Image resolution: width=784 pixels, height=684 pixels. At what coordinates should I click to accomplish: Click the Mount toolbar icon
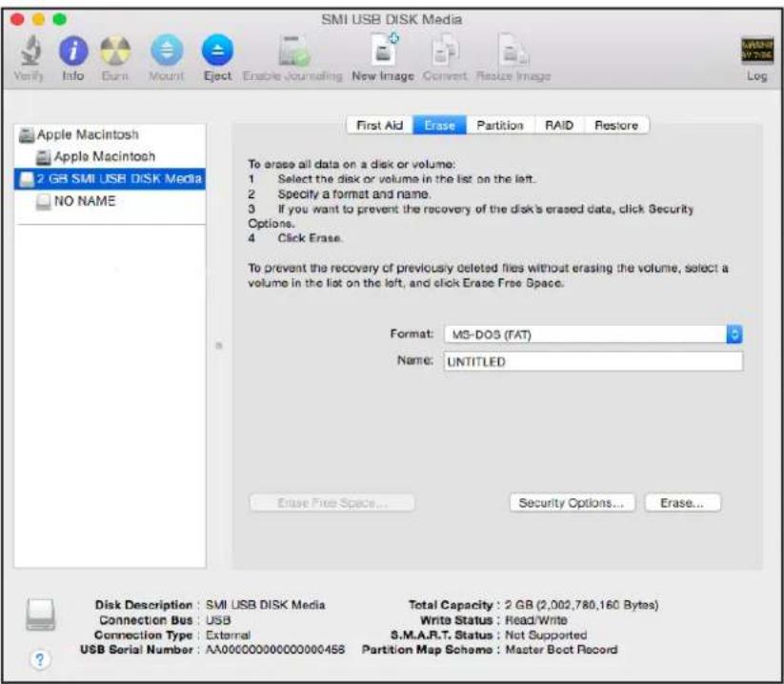167,50
